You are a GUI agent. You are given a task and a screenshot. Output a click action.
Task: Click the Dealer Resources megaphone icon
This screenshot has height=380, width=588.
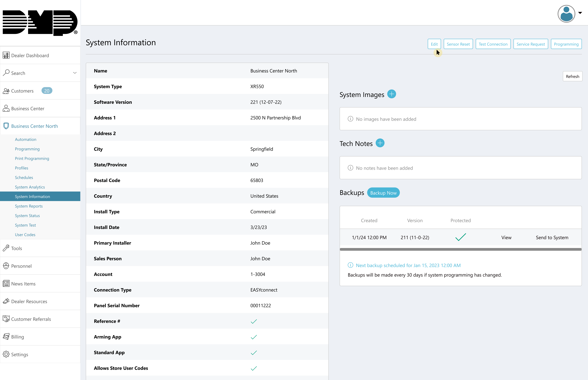point(6,301)
